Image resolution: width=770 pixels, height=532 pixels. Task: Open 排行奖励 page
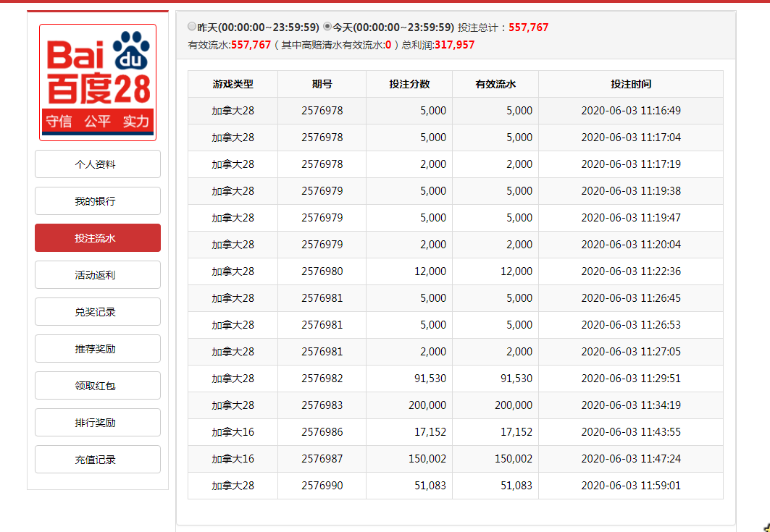98,423
